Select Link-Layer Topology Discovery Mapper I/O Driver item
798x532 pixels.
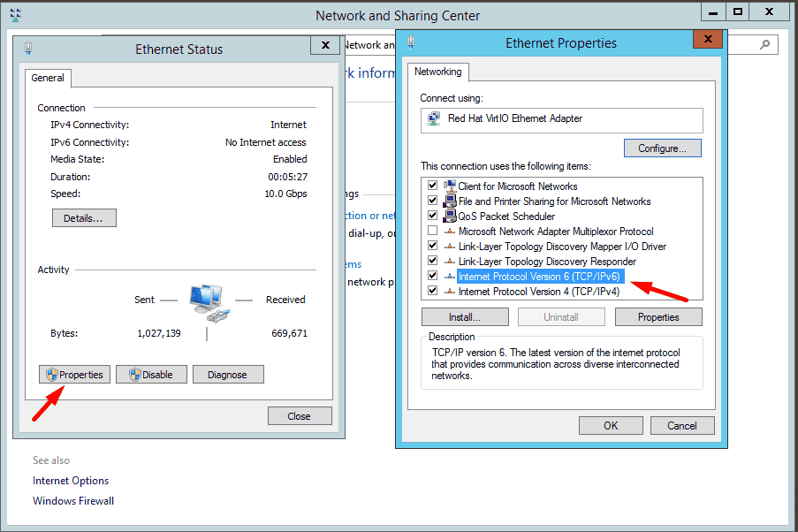tap(561, 247)
